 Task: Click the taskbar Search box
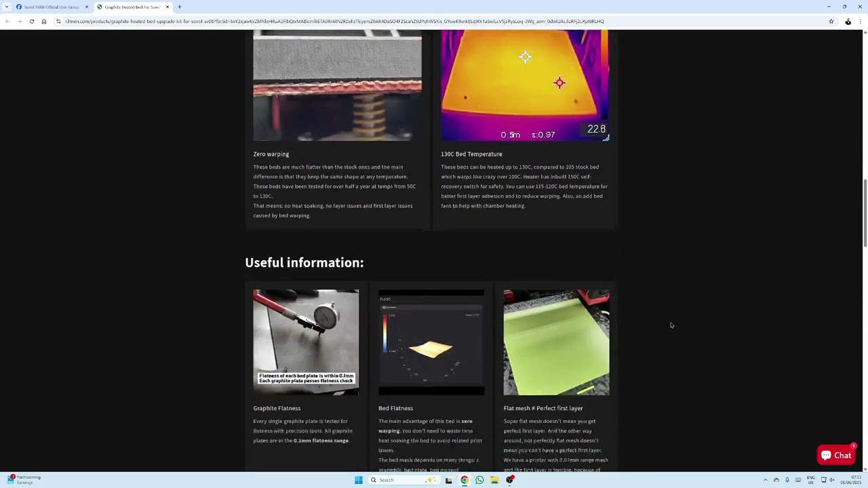click(x=405, y=480)
